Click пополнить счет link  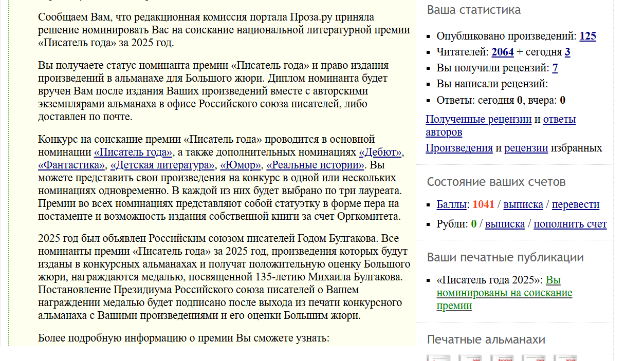pos(570,224)
